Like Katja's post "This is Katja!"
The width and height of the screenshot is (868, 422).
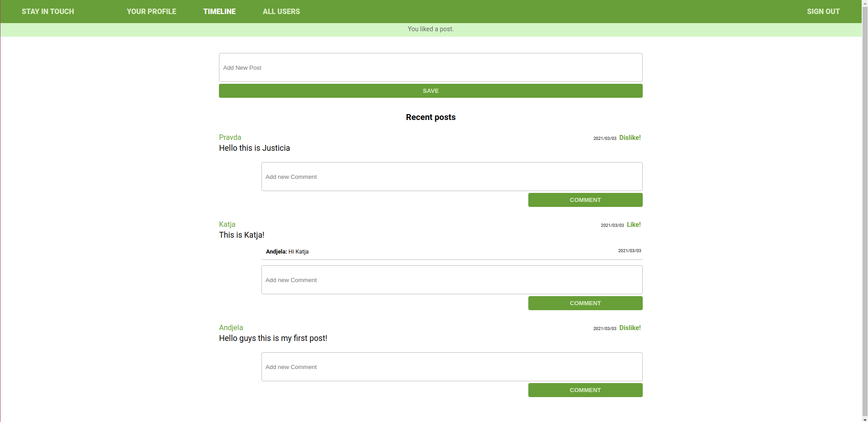(633, 225)
